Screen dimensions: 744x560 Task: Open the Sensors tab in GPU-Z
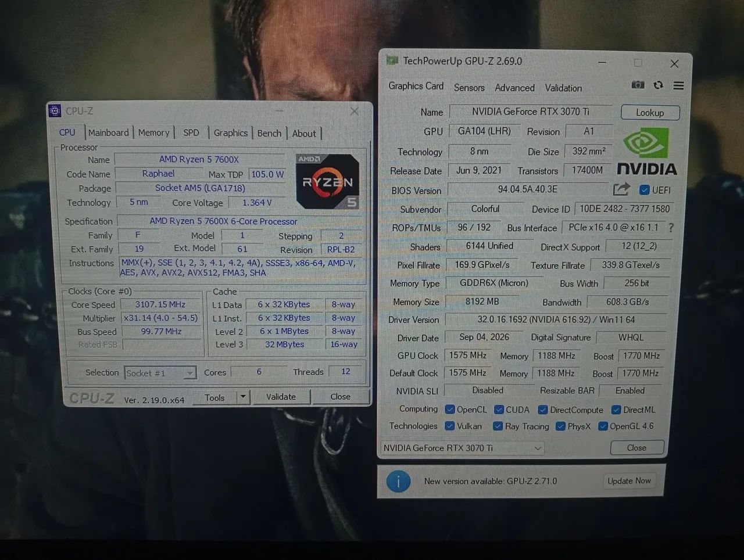tap(469, 87)
